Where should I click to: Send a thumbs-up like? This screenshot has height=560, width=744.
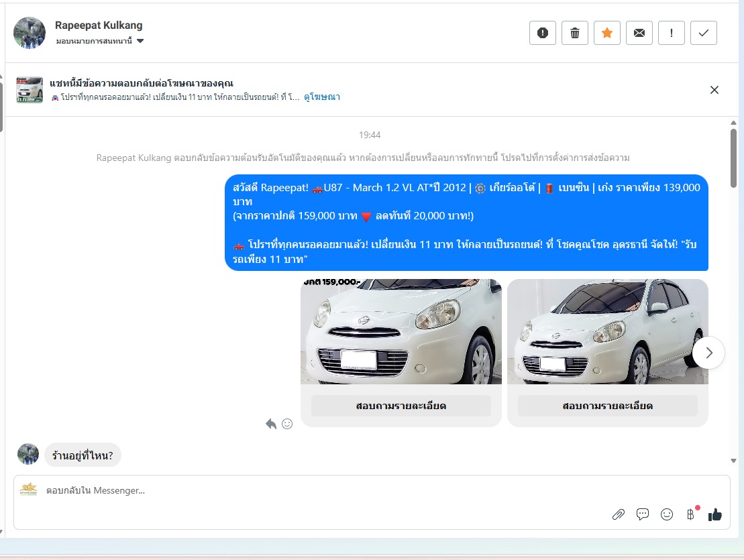(715, 514)
